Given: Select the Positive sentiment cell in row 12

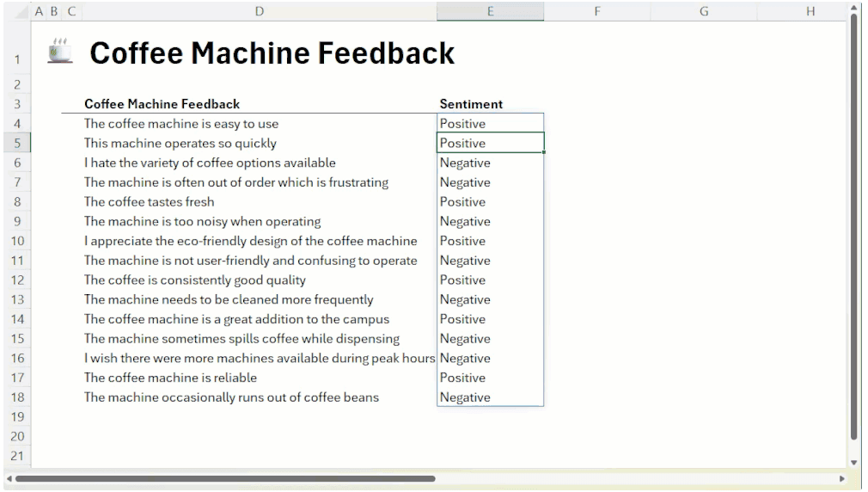Looking at the screenshot, I should (490, 280).
